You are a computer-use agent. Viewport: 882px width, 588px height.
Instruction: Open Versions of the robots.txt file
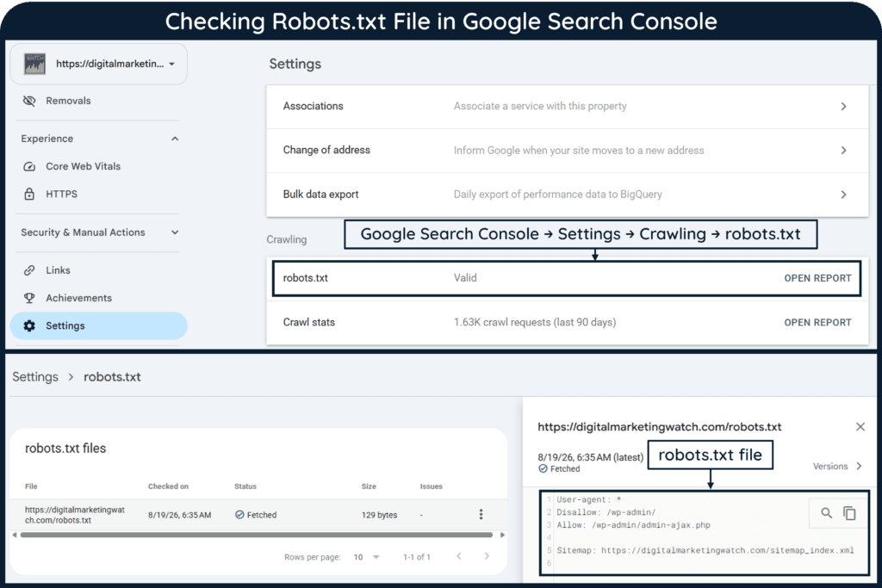837,466
